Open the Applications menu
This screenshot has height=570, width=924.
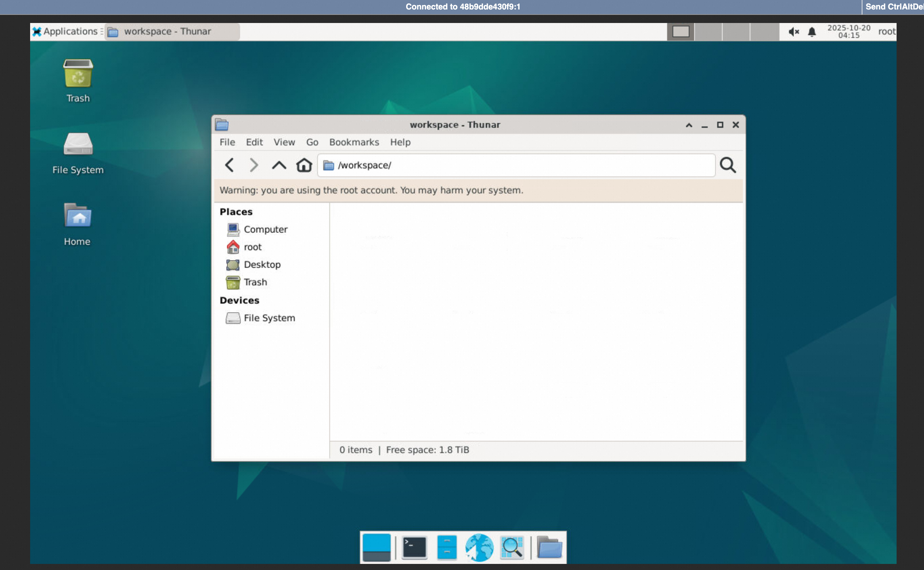[x=65, y=32]
